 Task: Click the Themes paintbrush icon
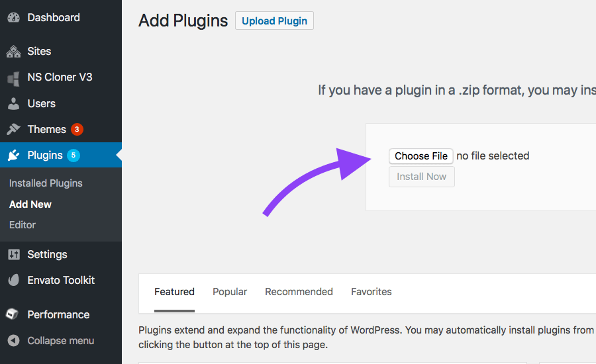[x=14, y=129]
